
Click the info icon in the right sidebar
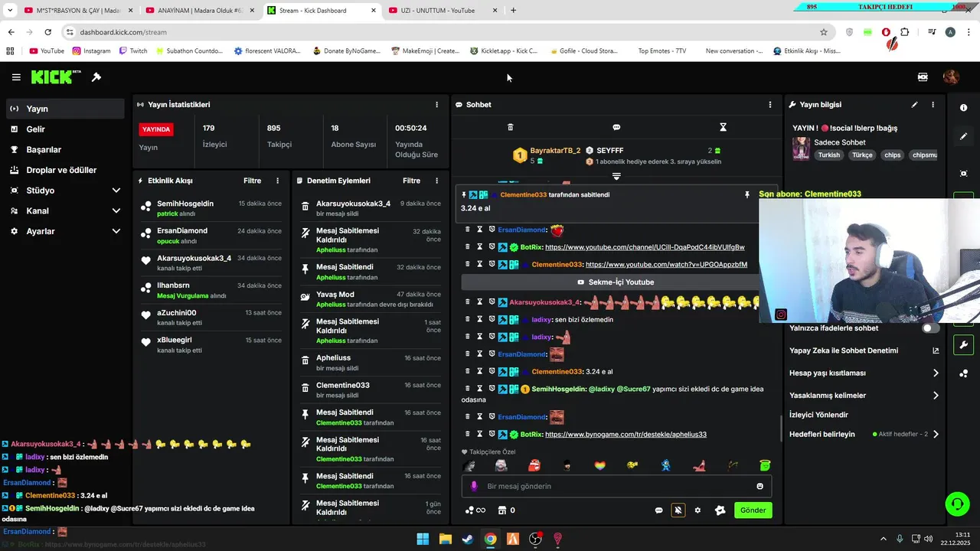click(963, 108)
